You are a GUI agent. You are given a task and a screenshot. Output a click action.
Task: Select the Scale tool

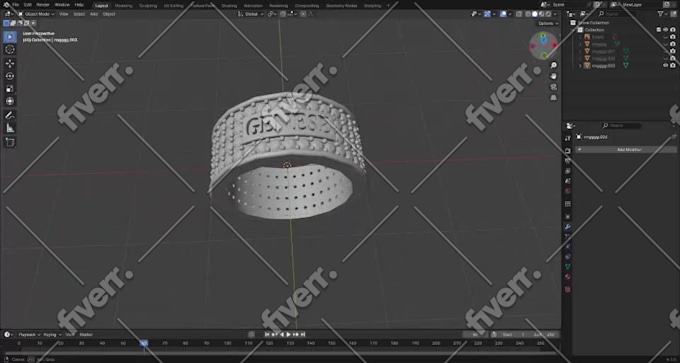tap(10, 88)
